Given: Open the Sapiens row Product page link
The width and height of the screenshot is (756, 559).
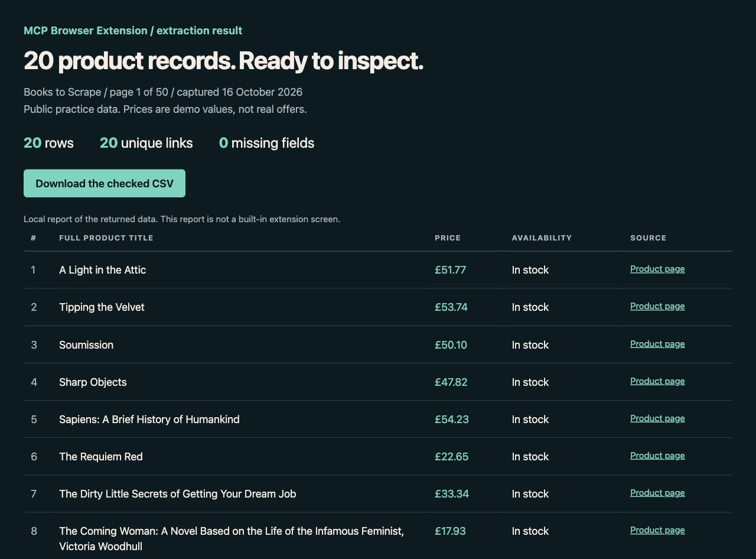Looking at the screenshot, I should [657, 418].
